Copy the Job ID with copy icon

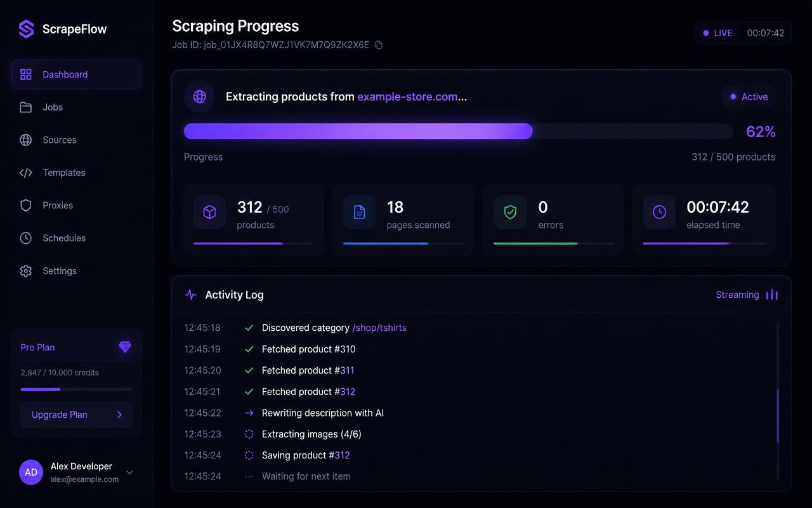[x=379, y=45]
